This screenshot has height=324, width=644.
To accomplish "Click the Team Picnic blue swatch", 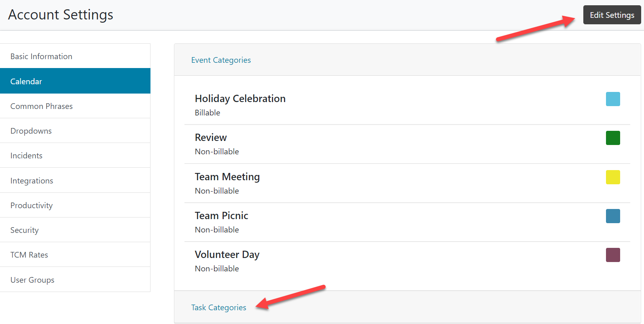I will [613, 216].
